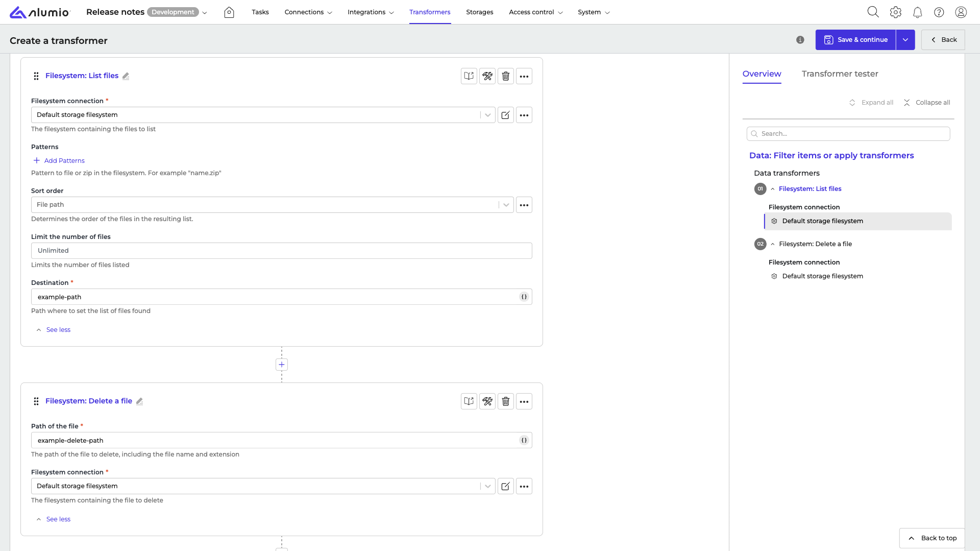Collapse Filesystem: Delete a file in overview

click(x=773, y=244)
